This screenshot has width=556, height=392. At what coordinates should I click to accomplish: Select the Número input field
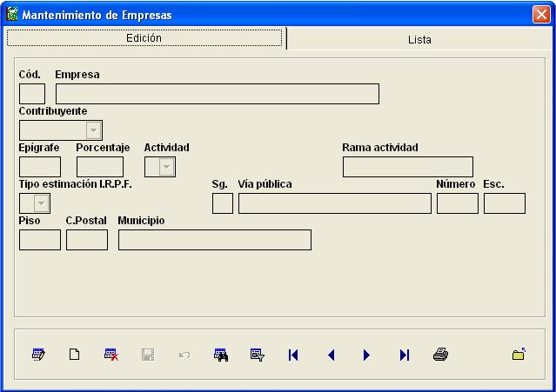pyautogui.click(x=458, y=203)
